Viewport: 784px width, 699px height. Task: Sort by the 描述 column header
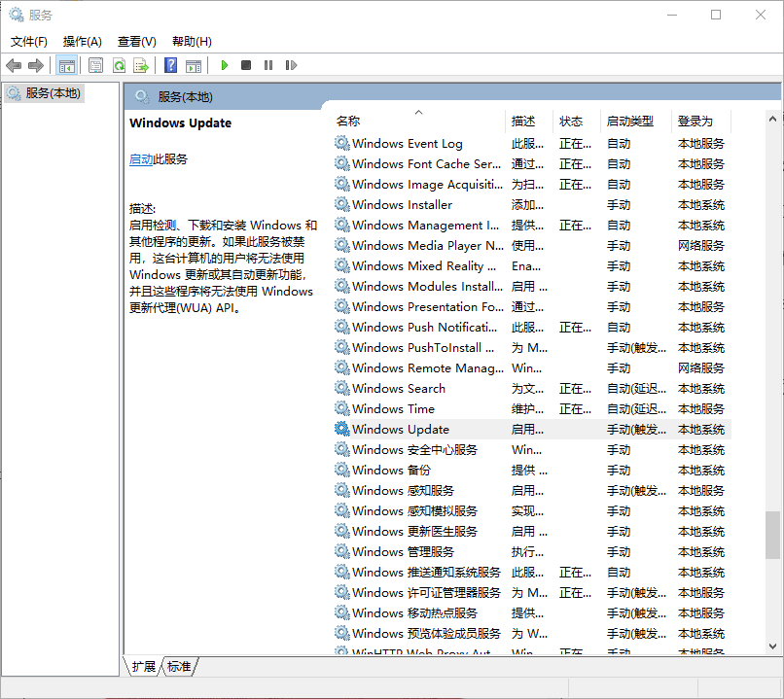529,121
